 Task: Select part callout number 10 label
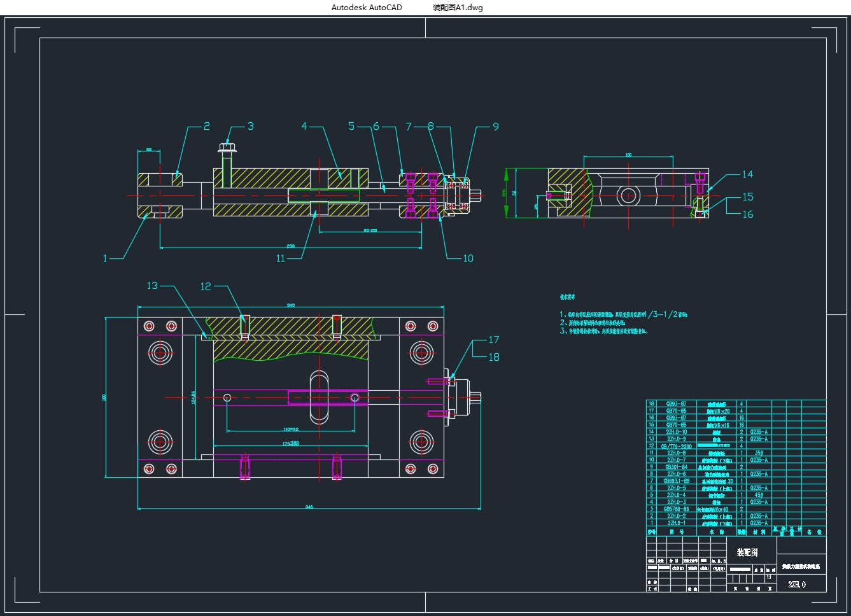pos(468,258)
